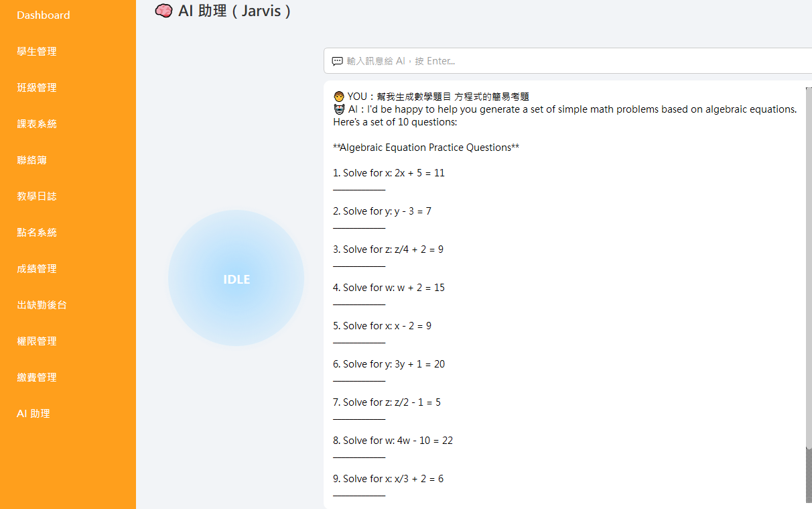
Task: Open the 繳費管理 section
Action: 37,377
